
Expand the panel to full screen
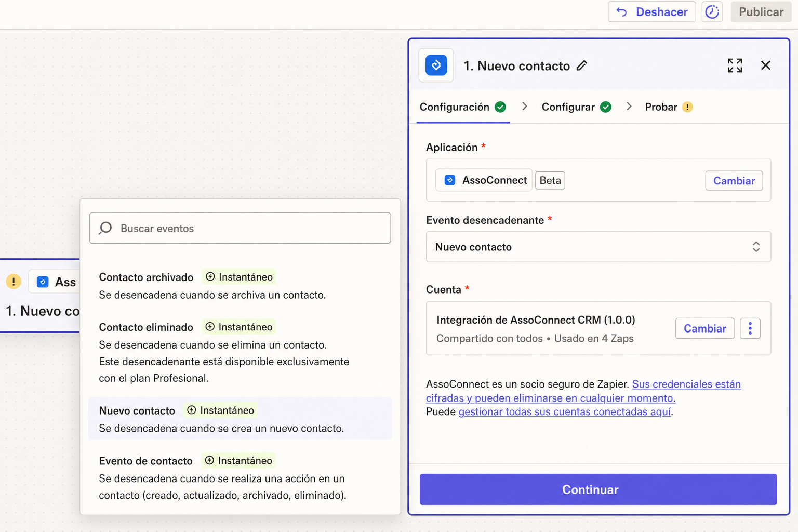(x=735, y=65)
